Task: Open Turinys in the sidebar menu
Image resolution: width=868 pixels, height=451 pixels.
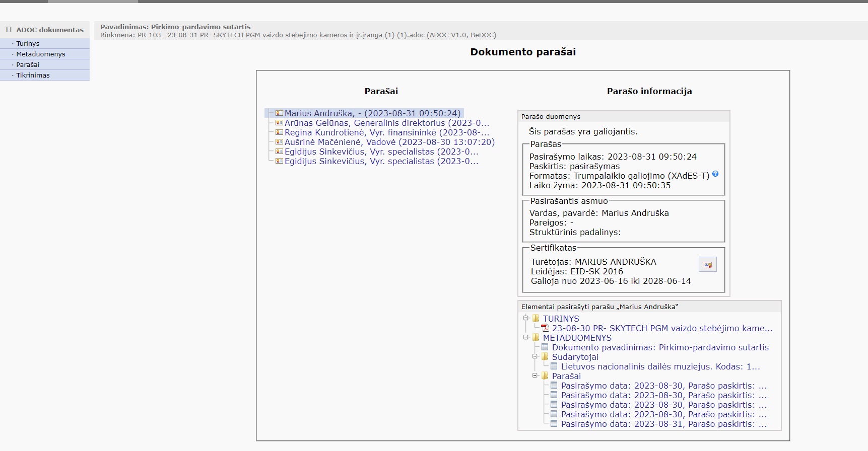Action: [28, 44]
